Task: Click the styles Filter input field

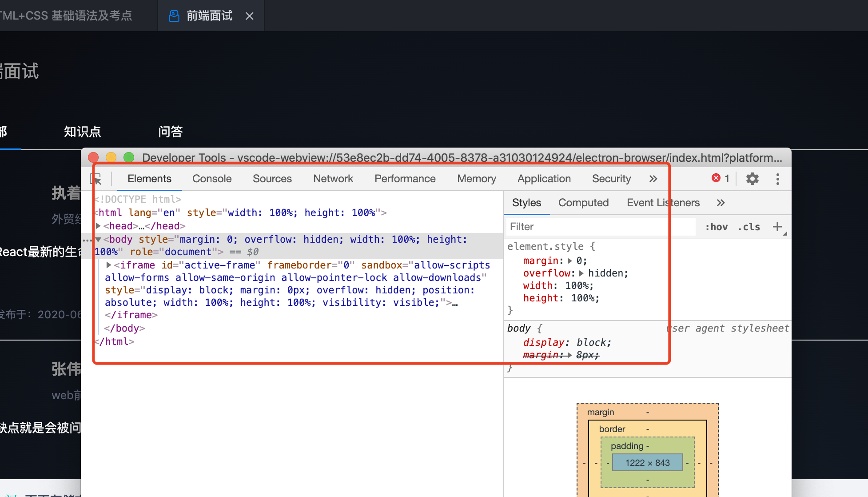Action: point(601,227)
